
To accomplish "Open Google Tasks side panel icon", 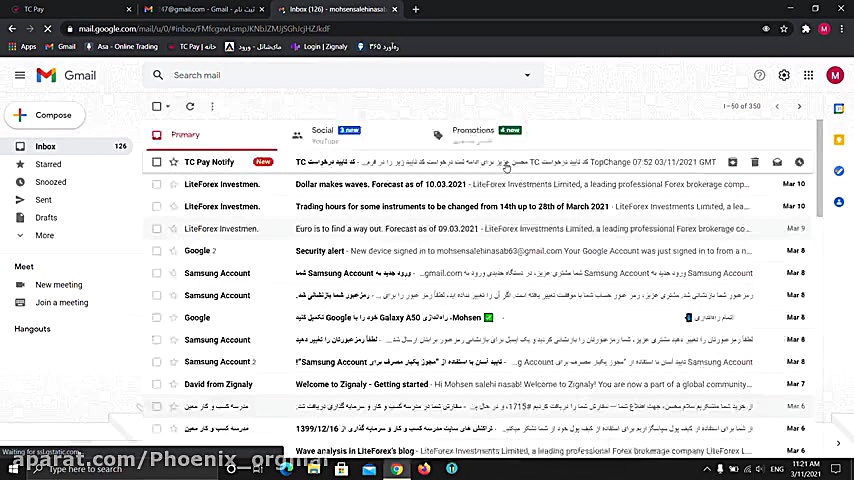I will [839, 171].
